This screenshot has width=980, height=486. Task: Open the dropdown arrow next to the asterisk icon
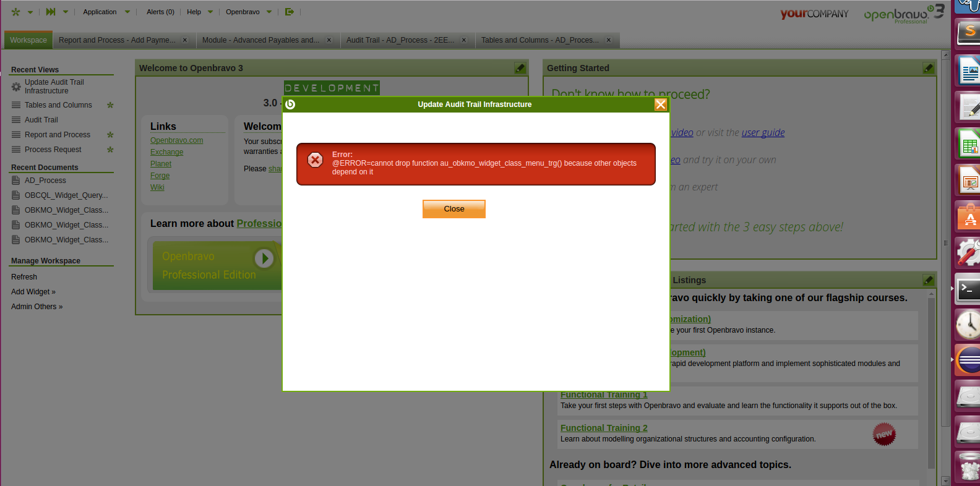click(x=30, y=12)
